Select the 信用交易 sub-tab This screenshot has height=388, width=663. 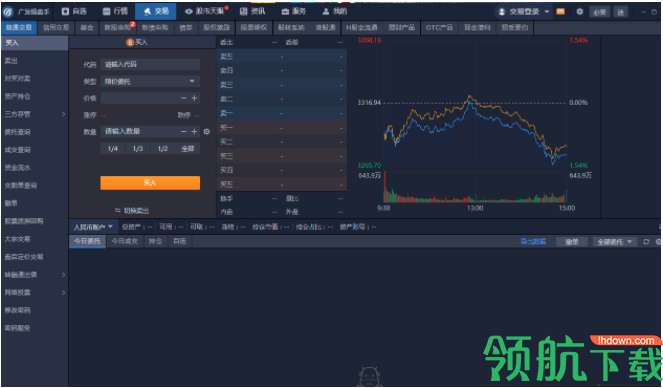[x=56, y=28]
